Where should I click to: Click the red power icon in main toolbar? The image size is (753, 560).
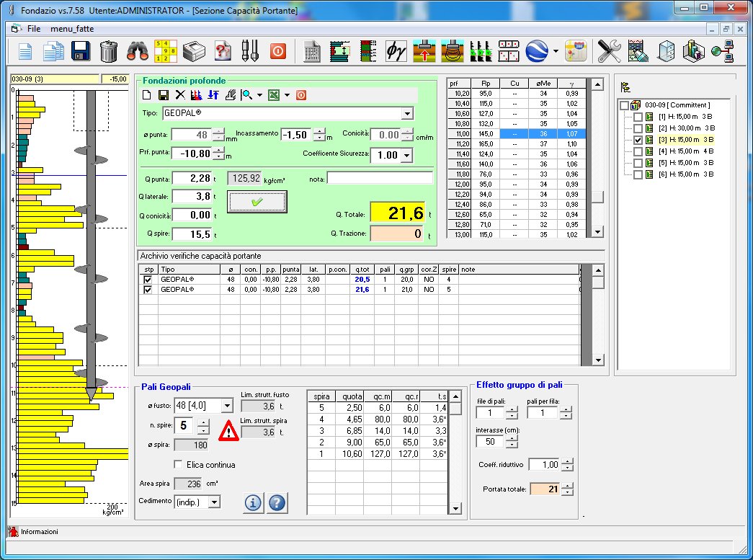tap(278, 51)
